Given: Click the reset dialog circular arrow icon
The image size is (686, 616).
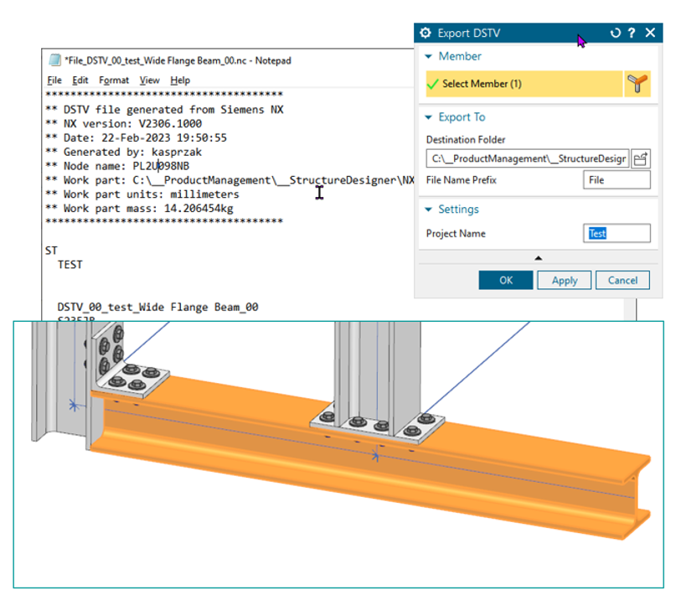Looking at the screenshot, I should point(616,34).
